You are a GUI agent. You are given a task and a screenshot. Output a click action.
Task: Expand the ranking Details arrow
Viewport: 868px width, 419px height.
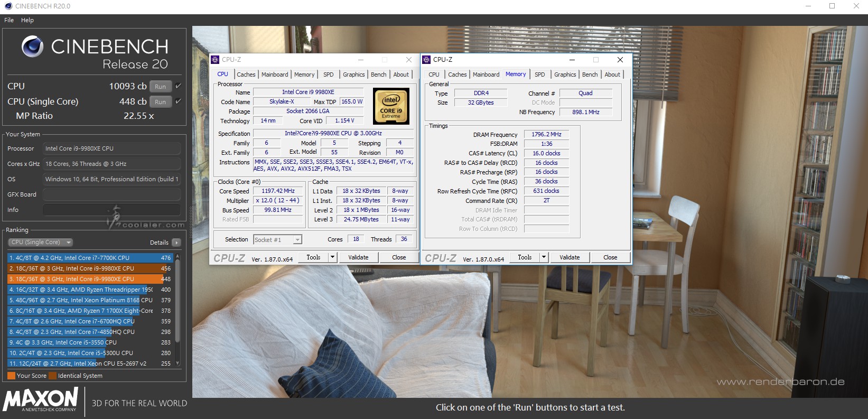pos(176,243)
